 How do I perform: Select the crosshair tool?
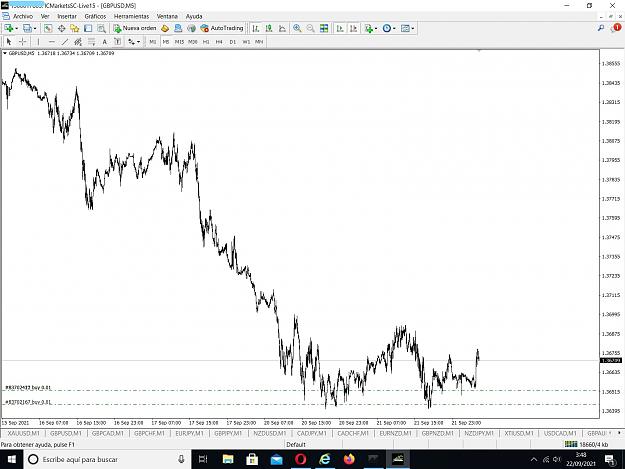(23, 41)
